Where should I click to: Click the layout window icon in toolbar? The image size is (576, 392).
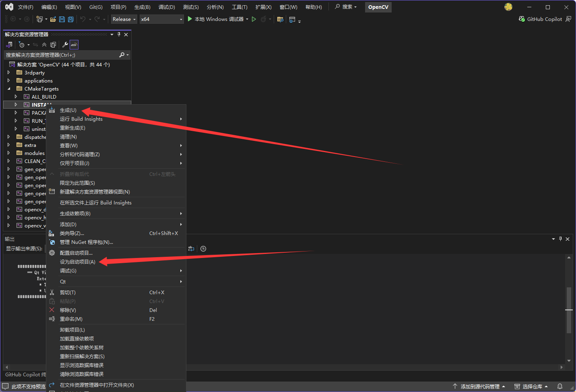[x=293, y=19]
